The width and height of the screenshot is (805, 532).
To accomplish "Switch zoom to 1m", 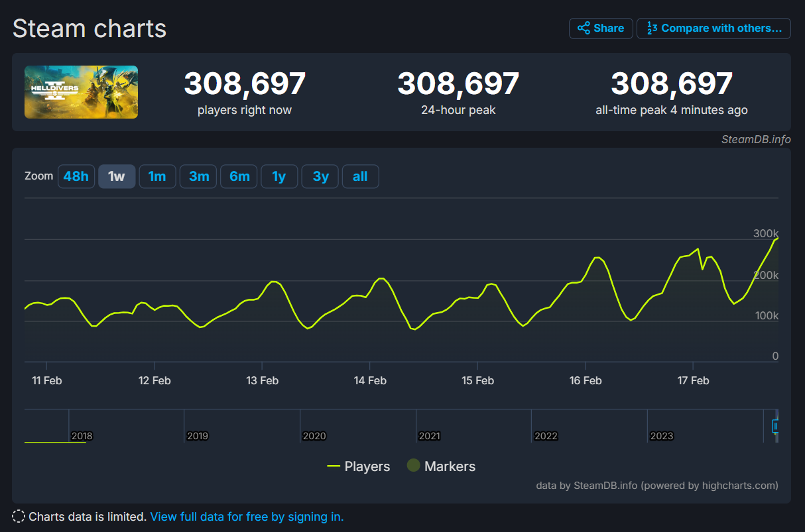I will [x=157, y=176].
